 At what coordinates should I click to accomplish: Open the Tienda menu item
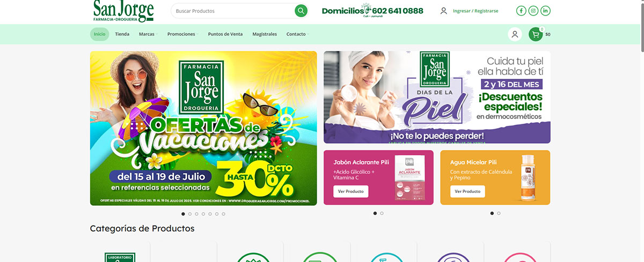pyautogui.click(x=122, y=34)
